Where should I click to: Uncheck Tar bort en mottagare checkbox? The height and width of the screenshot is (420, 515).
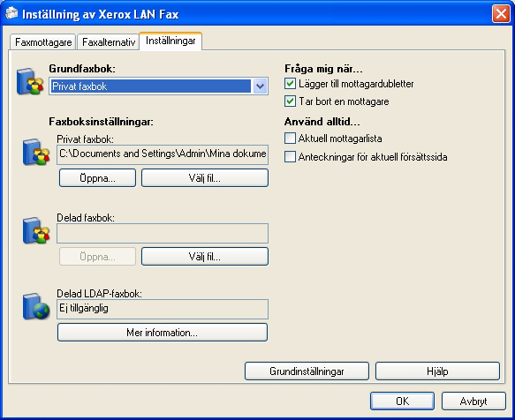[290, 101]
